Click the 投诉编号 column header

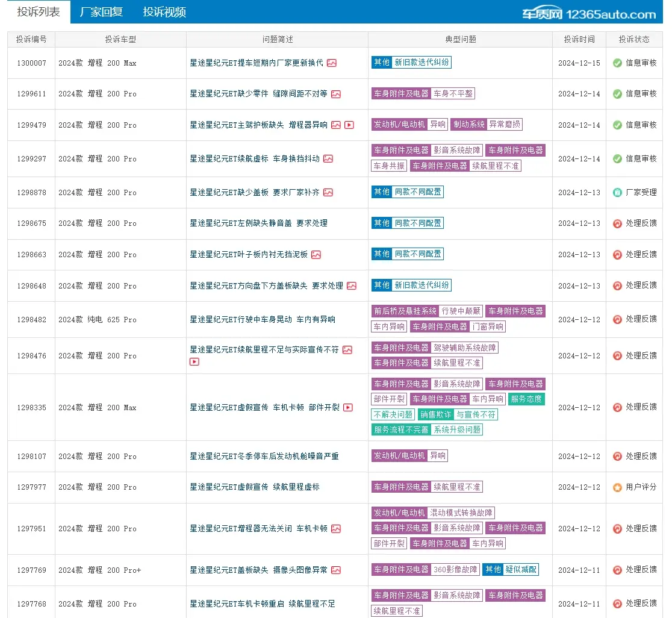pyautogui.click(x=31, y=39)
